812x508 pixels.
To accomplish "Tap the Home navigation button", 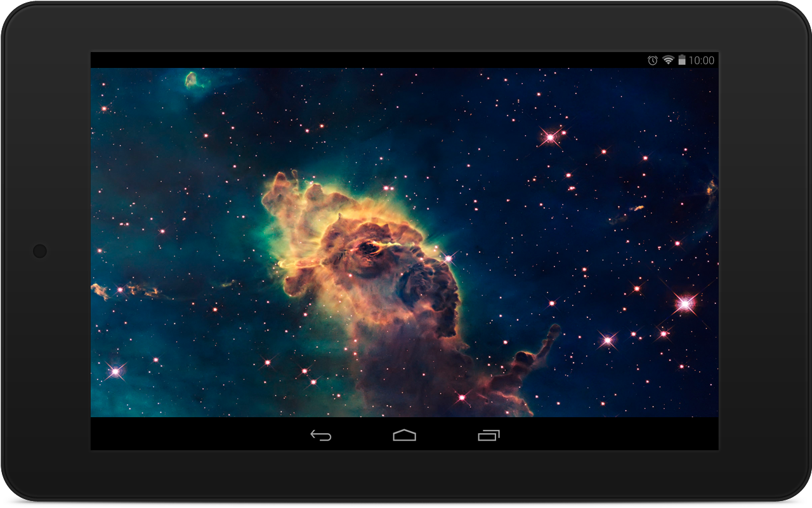I will (404, 435).
